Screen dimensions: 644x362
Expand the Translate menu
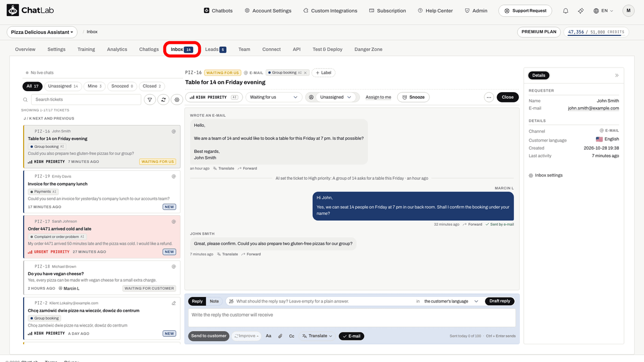[x=317, y=336]
